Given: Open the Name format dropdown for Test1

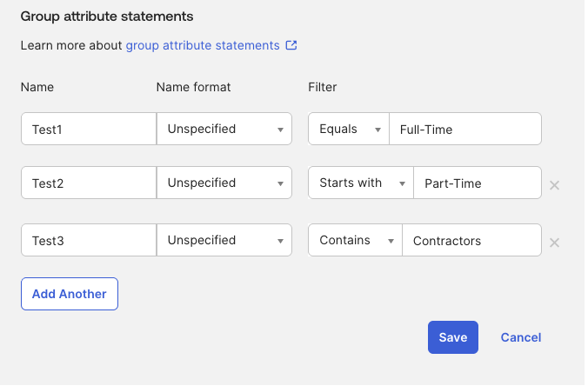Looking at the screenshot, I should [x=224, y=129].
